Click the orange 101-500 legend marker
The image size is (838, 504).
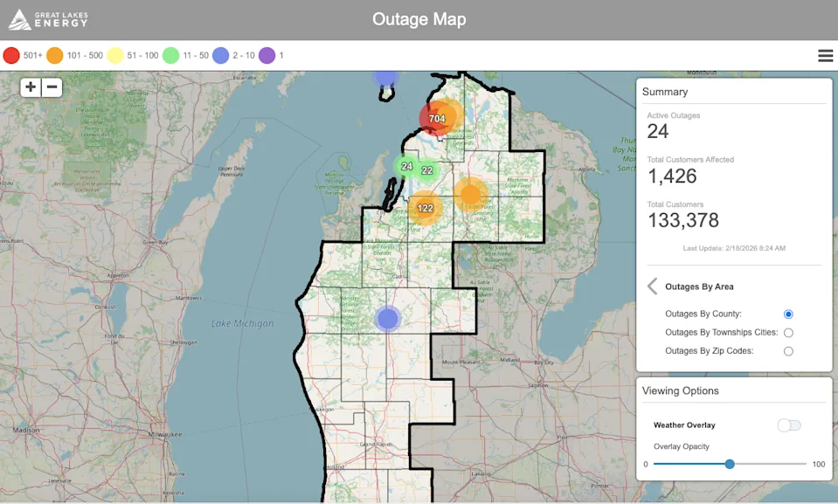(54, 54)
